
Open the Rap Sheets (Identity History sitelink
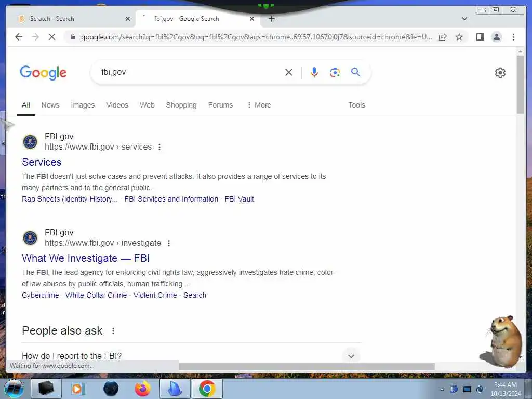pos(70,199)
